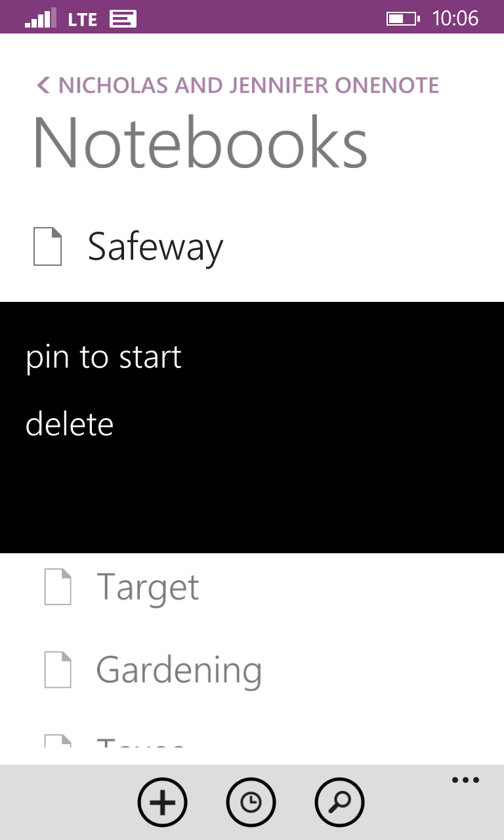Select 'delete' in the context menu
This screenshot has width=504, height=840.
pyautogui.click(x=70, y=425)
